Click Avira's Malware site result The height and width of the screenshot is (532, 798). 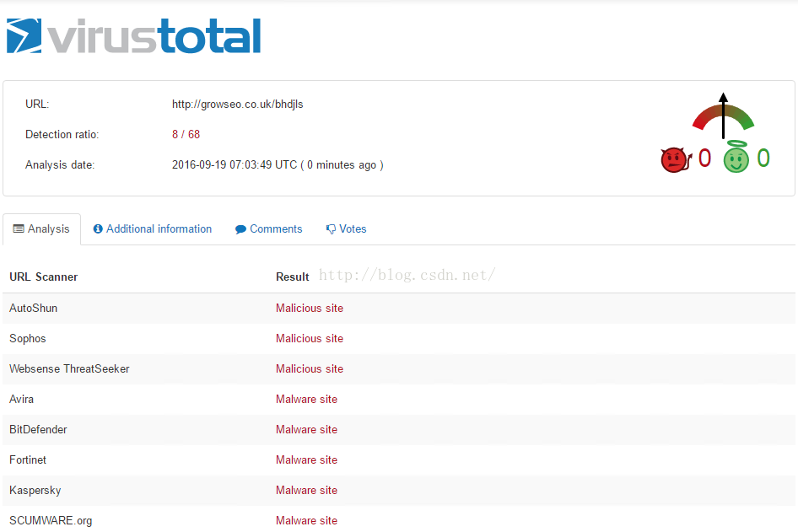[x=306, y=400]
